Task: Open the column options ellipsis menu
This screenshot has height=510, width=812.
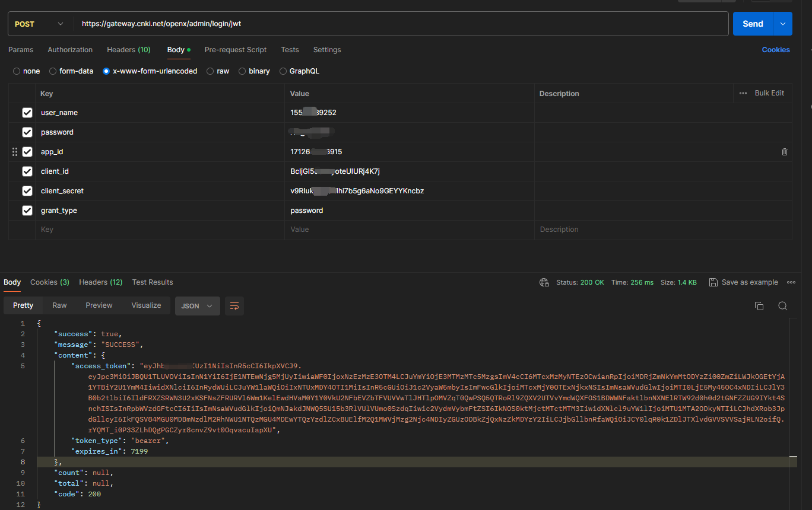Action: pos(743,93)
